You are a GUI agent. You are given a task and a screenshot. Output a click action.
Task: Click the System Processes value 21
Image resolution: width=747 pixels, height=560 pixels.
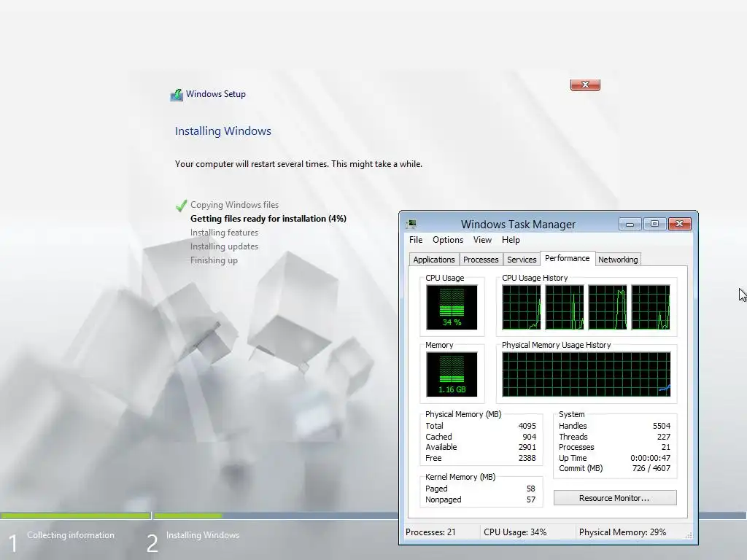[x=665, y=447]
